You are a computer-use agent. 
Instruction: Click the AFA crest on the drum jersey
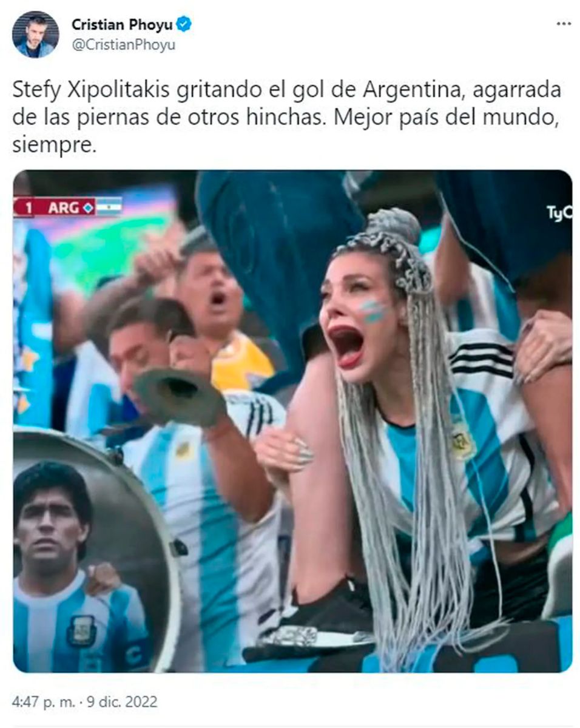[x=81, y=630]
